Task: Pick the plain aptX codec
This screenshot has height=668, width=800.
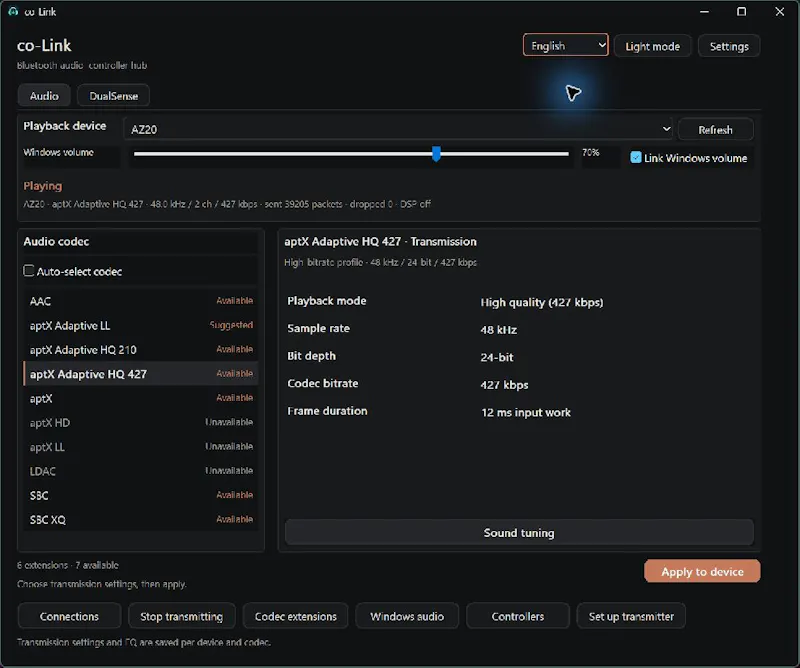Action: pyautogui.click(x=141, y=398)
